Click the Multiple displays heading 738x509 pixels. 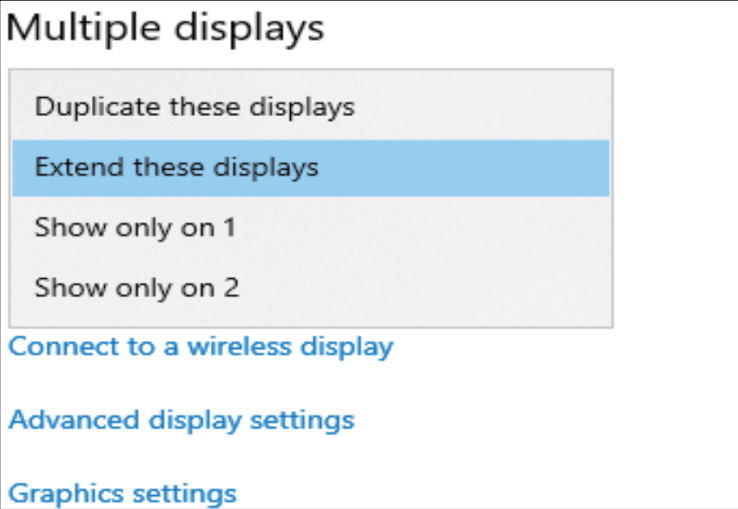[165, 28]
